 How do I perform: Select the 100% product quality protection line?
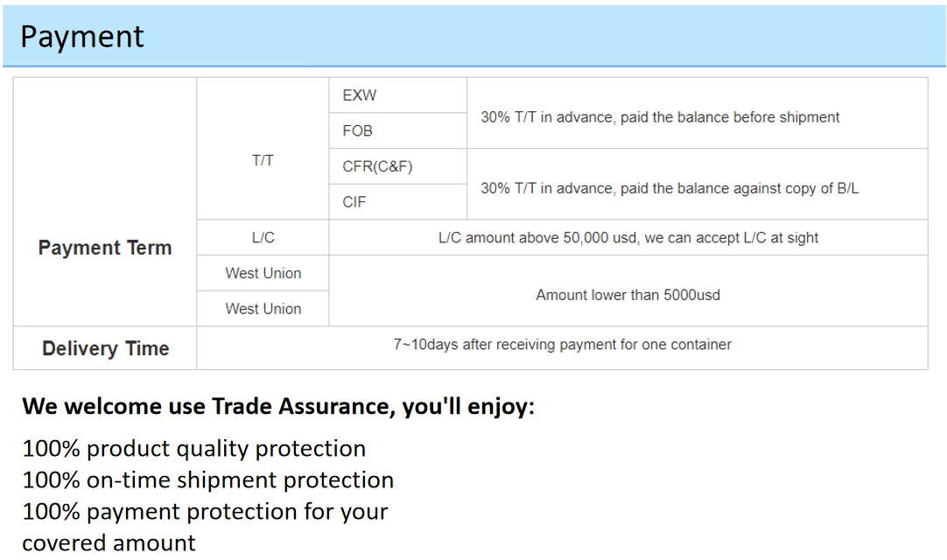[193, 448]
